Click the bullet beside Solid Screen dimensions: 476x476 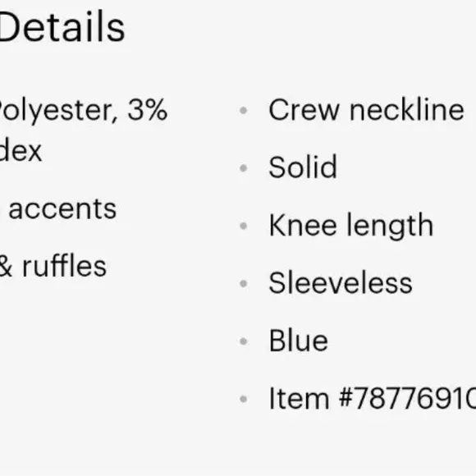(244, 167)
